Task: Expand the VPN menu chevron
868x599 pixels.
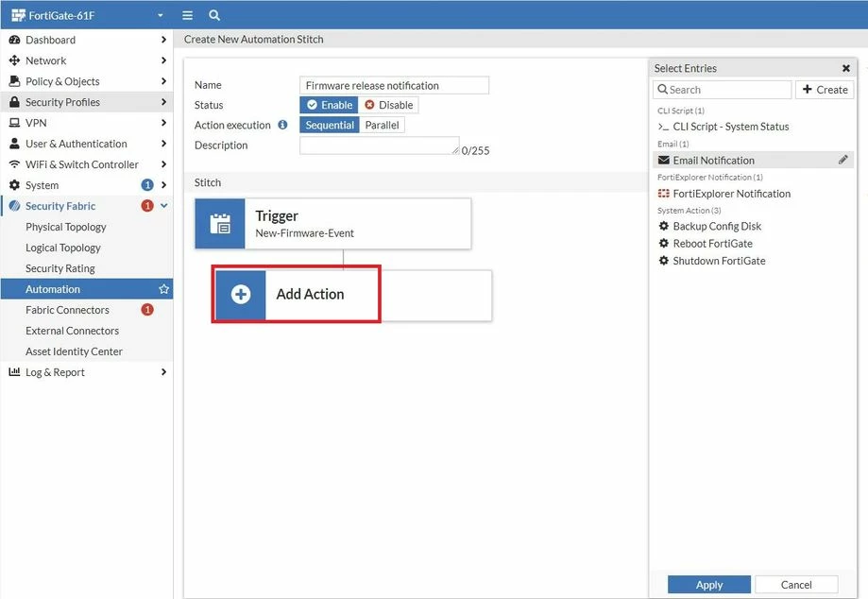Action: tap(163, 123)
